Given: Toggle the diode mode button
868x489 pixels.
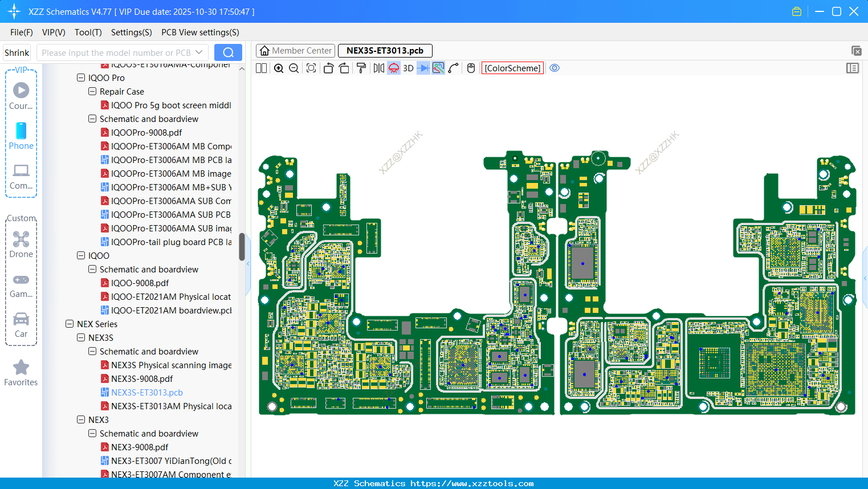Looking at the screenshot, I should [423, 68].
